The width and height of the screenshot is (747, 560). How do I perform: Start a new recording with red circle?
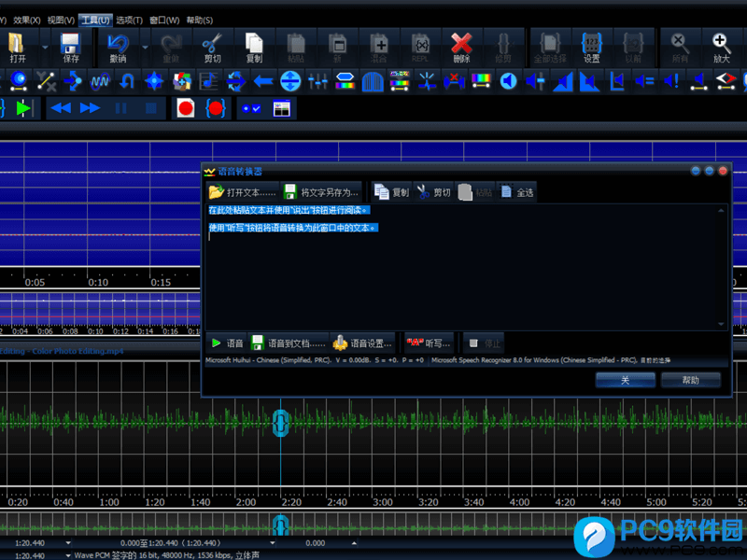click(185, 108)
